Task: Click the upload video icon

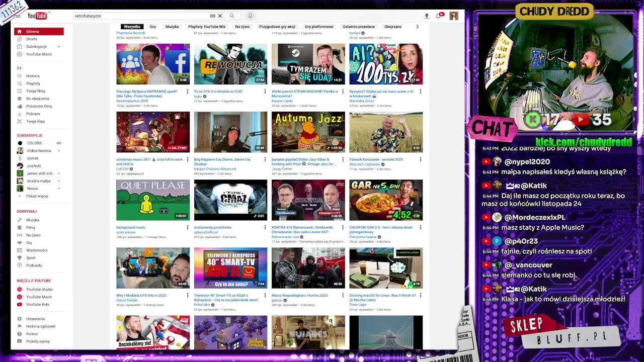Action: tap(427, 16)
